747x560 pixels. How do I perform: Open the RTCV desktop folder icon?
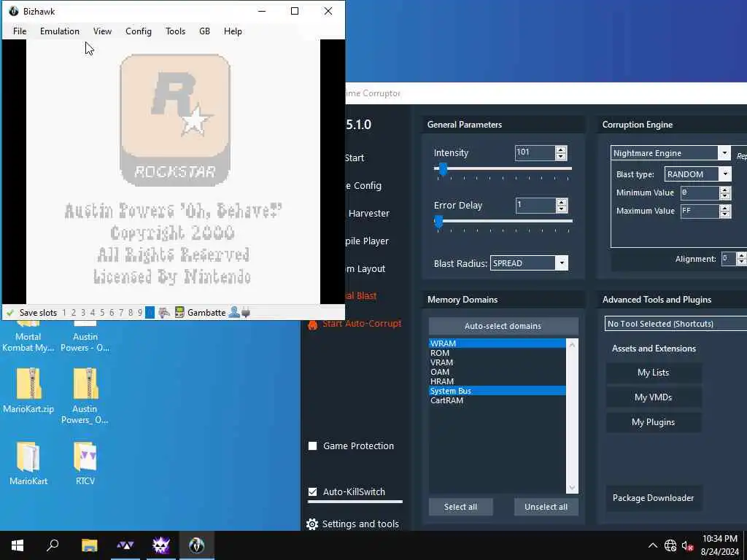[85, 463]
